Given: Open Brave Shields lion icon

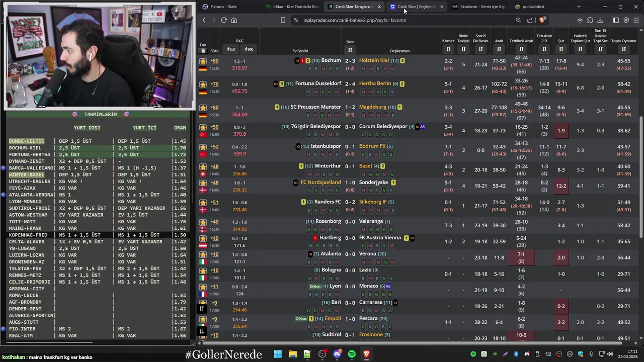Looking at the screenshot, I should click(x=542, y=20).
